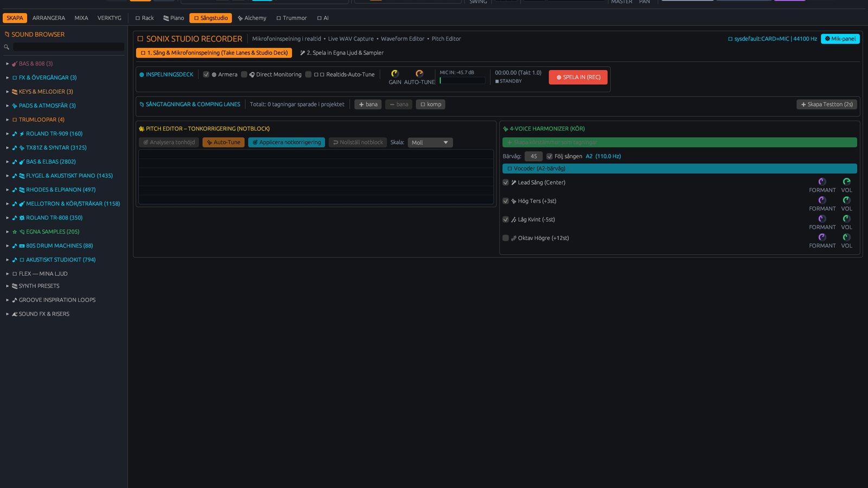Click the SPELA IN (REC) button

coord(578,77)
